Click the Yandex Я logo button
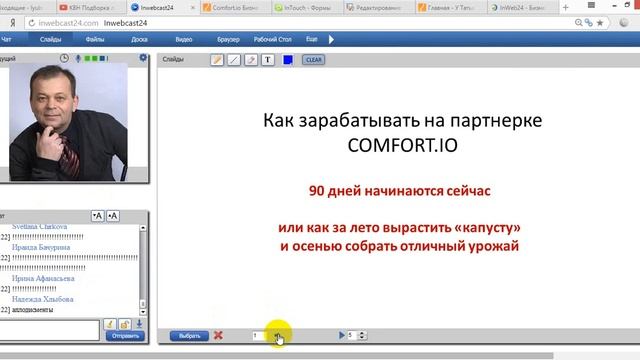640x360 pixels. tap(13, 23)
